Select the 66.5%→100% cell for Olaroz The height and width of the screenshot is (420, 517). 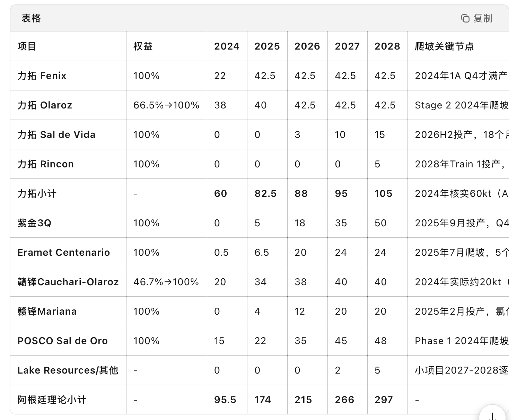click(166, 105)
